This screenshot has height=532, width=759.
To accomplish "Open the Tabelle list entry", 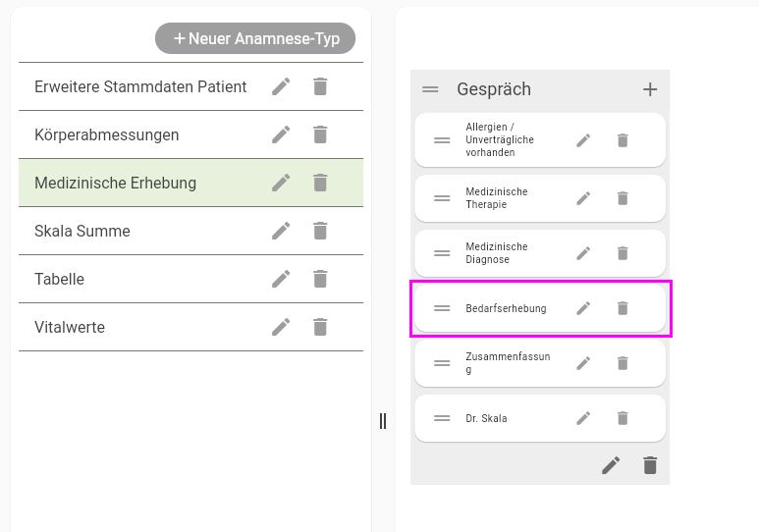I will 59,279.
